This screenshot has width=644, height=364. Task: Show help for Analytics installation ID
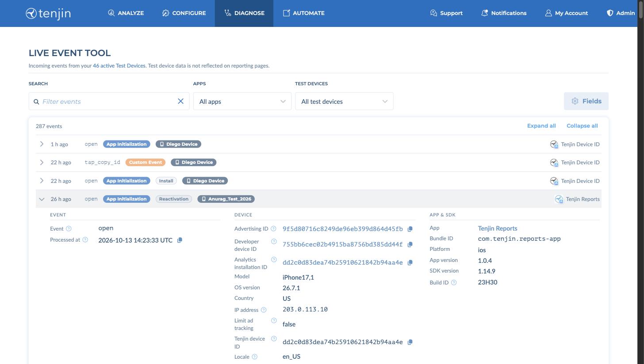pos(274,260)
